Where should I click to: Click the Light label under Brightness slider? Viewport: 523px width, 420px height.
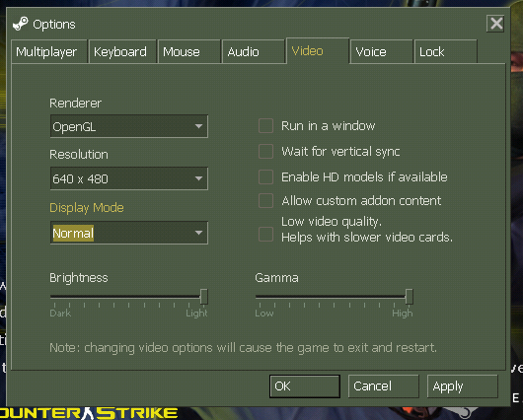(x=196, y=314)
